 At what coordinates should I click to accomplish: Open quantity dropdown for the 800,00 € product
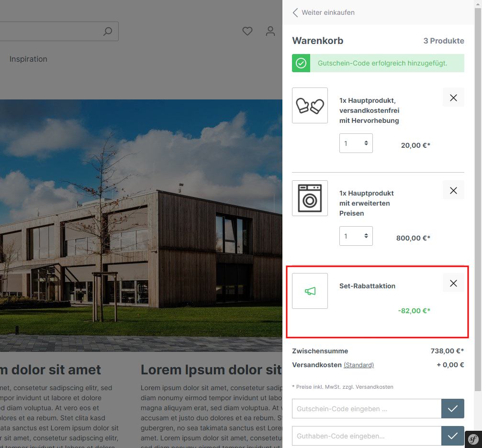click(356, 236)
